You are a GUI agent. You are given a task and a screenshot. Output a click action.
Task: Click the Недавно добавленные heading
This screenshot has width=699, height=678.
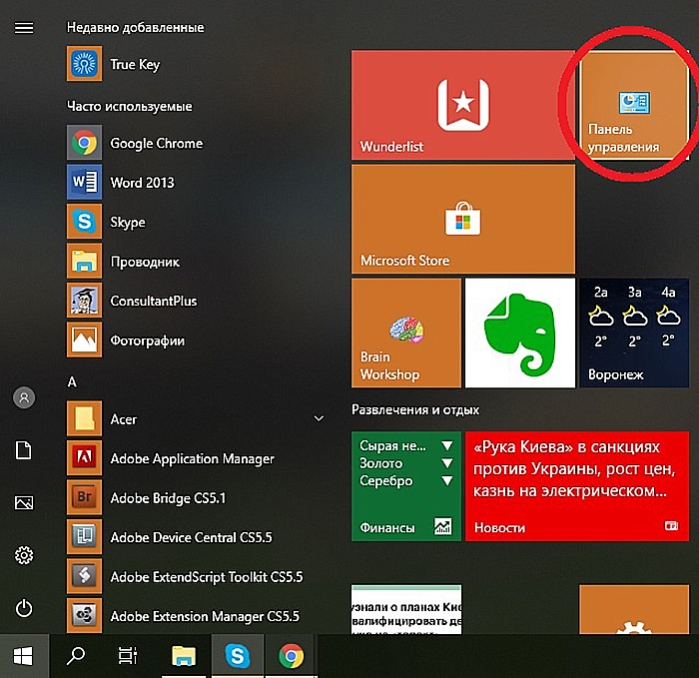[x=136, y=27]
